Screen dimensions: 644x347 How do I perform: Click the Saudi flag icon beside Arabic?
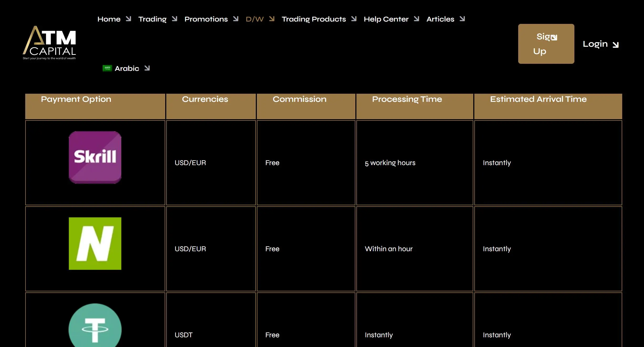click(x=107, y=68)
